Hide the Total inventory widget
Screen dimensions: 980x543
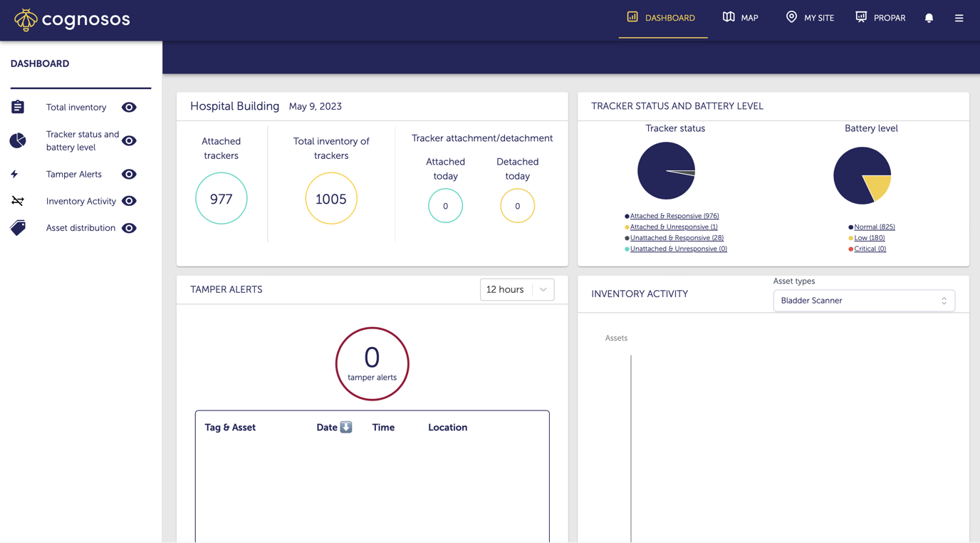pyautogui.click(x=129, y=107)
